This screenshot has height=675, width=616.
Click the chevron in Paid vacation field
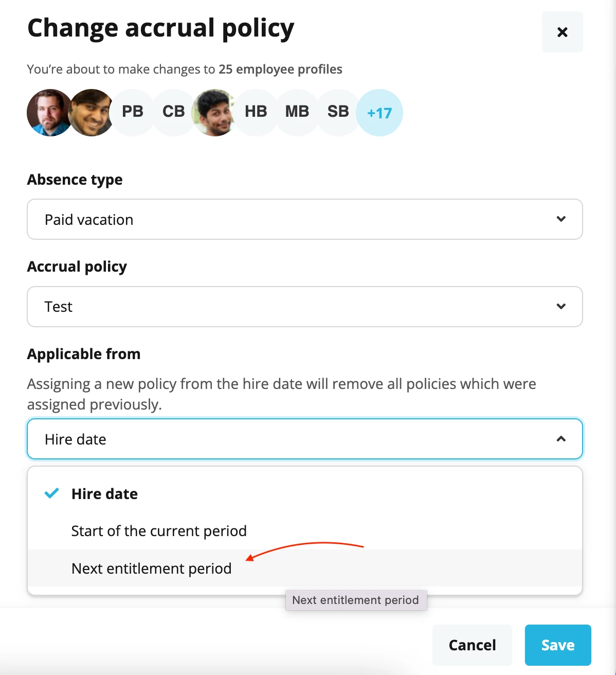pyautogui.click(x=561, y=219)
